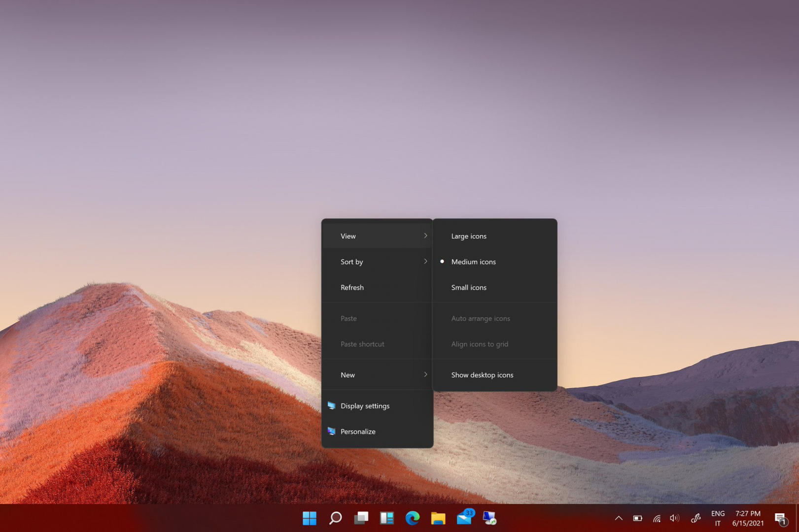Viewport: 799px width, 532px height.
Task: Open File Explorer from taskbar
Action: click(x=438, y=518)
